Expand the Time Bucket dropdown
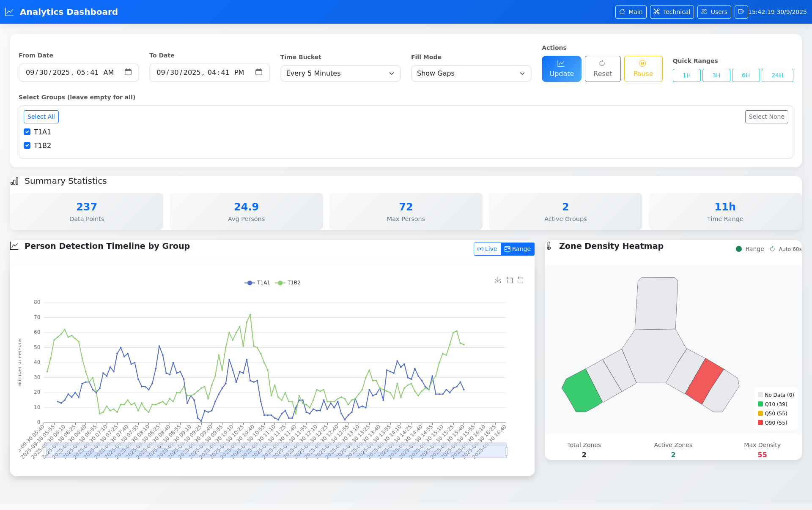 coord(340,74)
